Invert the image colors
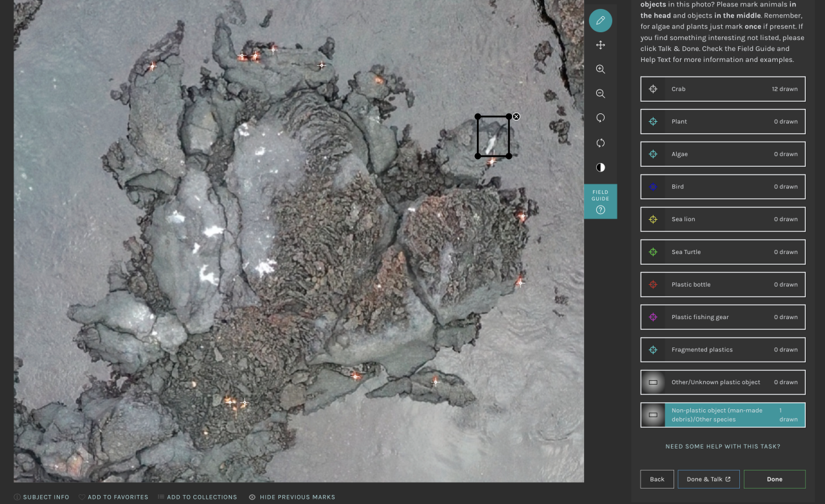825x504 pixels. click(600, 168)
